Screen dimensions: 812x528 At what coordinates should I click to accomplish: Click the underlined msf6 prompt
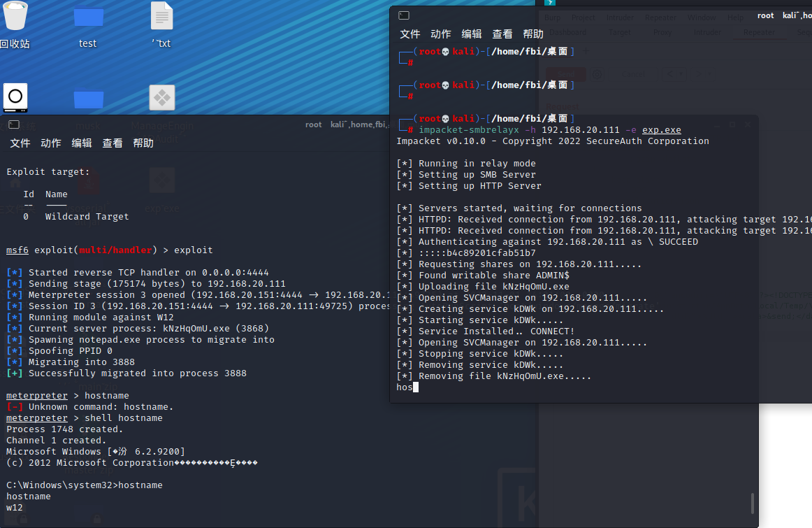click(17, 250)
